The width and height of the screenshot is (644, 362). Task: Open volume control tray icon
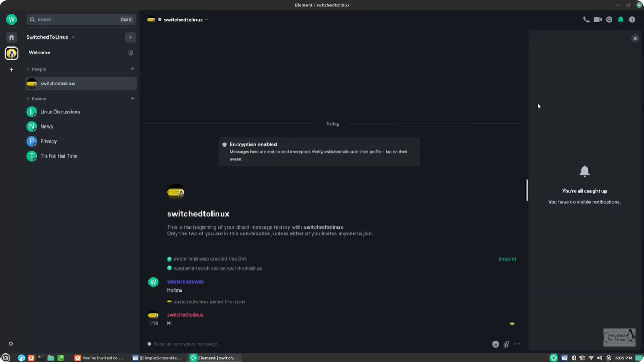click(600, 358)
